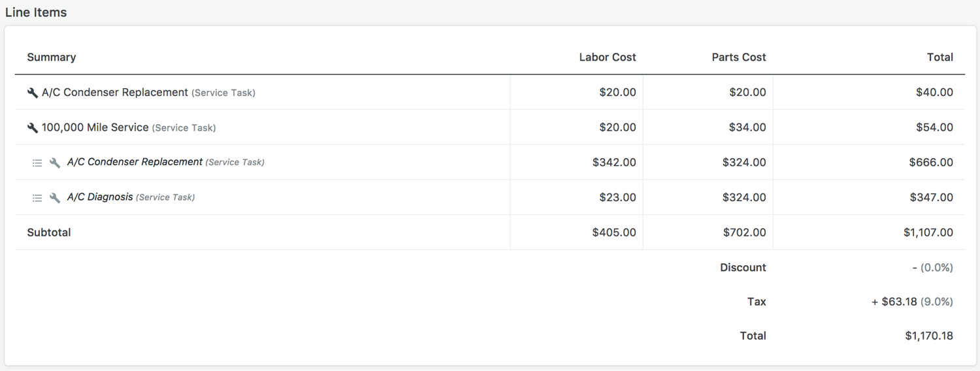Open the 100,000 Mile Service task

pos(95,127)
